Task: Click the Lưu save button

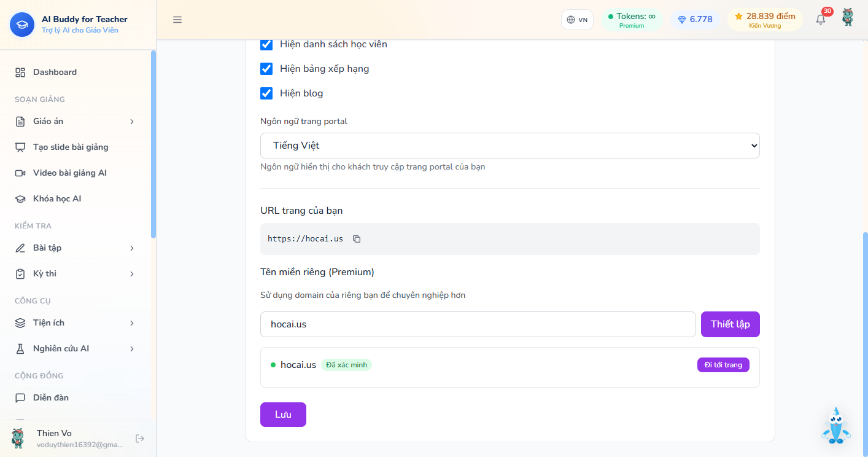Action: (283, 415)
